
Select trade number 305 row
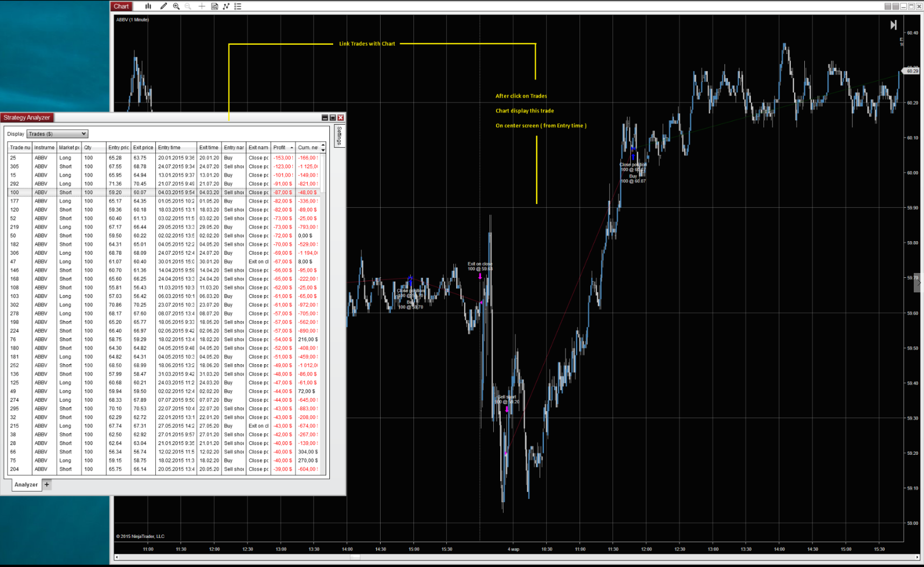point(164,167)
